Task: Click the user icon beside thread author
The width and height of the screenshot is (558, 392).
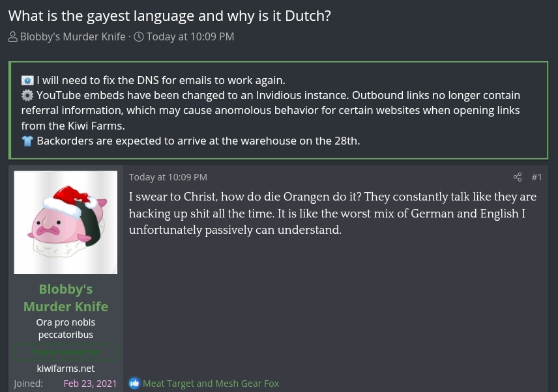Action: point(13,37)
